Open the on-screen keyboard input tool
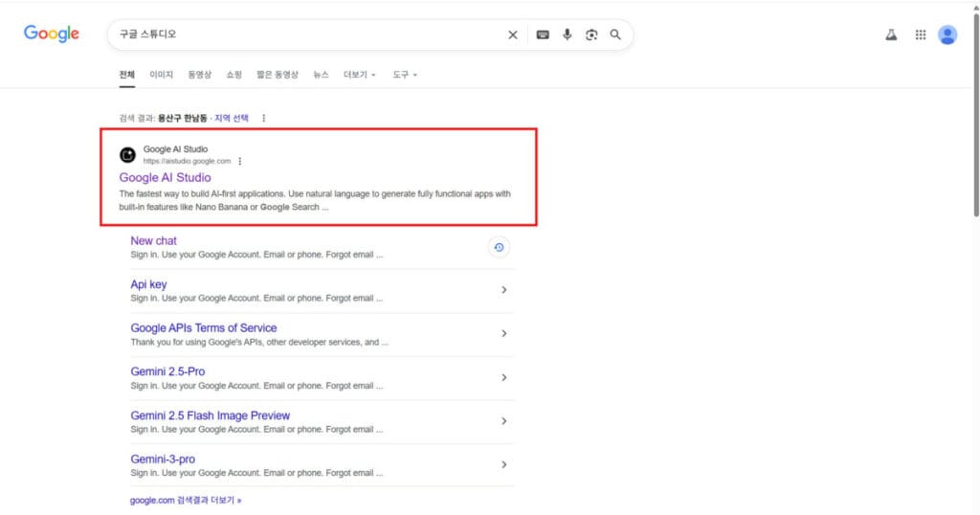This screenshot has width=980, height=515. [543, 34]
